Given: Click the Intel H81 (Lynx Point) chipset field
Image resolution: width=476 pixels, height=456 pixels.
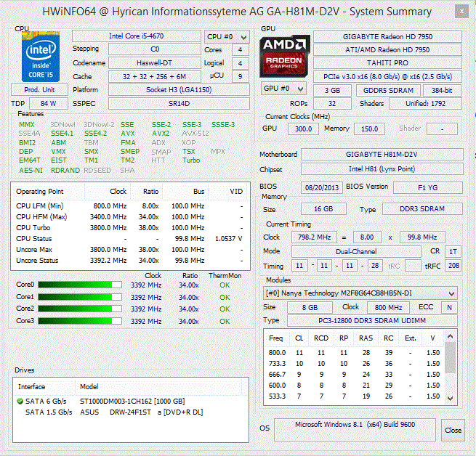Looking at the screenshot, I should 382,169.
